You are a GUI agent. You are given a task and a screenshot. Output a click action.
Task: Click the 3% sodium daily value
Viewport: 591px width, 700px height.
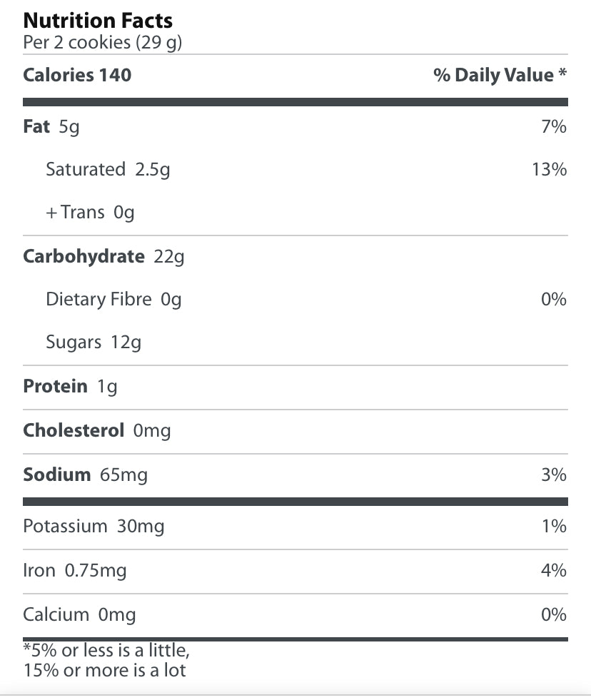554,475
